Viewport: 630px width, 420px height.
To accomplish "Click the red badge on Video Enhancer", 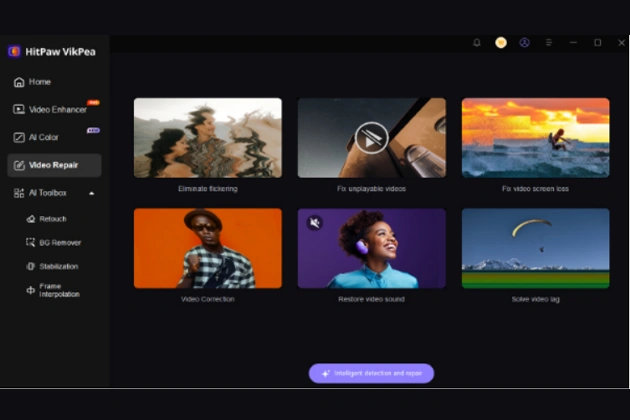I will tap(93, 102).
